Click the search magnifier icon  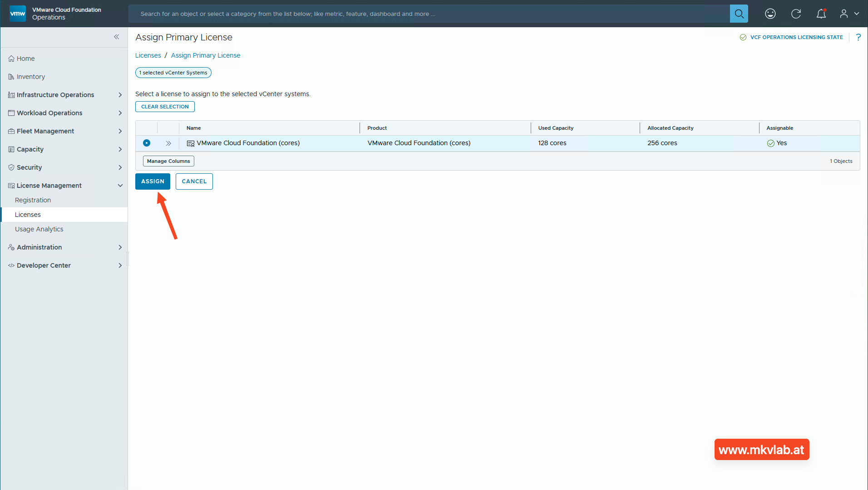click(739, 14)
